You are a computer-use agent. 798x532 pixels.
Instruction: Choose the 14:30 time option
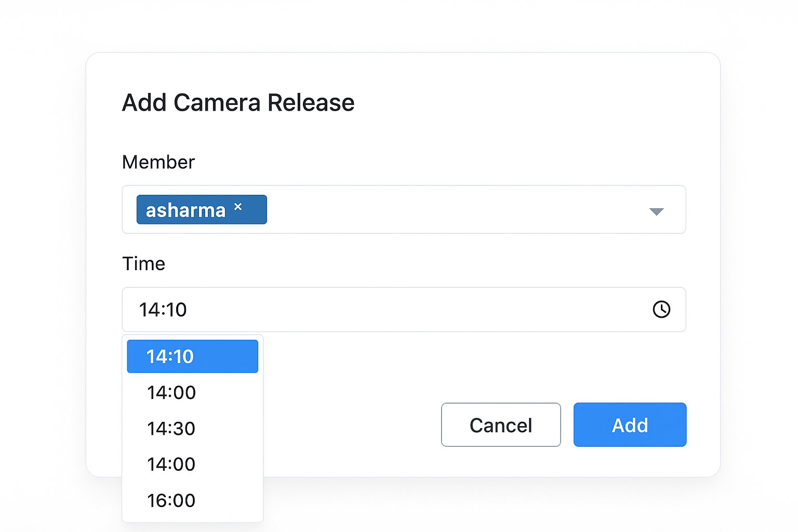coord(171,429)
